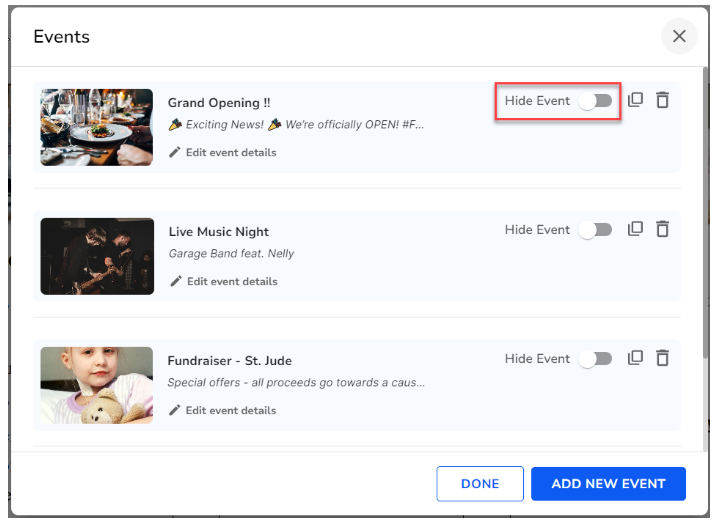Click the Live Music Night title
The height and width of the screenshot is (522, 715).
(219, 232)
